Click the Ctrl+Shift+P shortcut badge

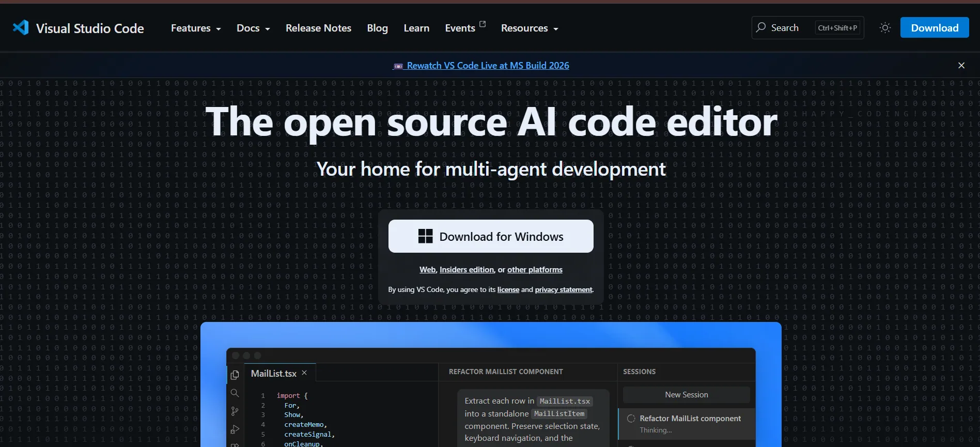(x=837, y=28)
